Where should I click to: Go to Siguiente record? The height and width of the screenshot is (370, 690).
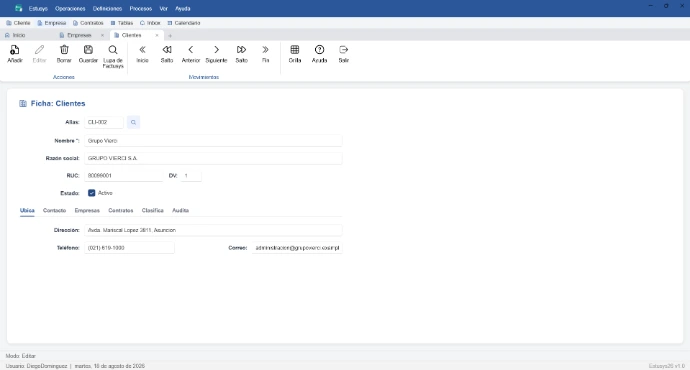coord(216,50)
